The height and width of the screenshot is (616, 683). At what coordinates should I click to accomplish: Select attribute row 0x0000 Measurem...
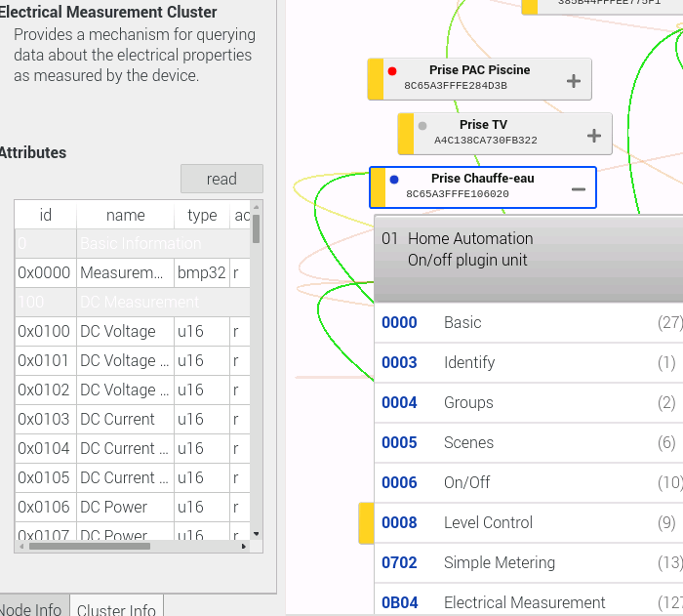(x=133, y=273)
